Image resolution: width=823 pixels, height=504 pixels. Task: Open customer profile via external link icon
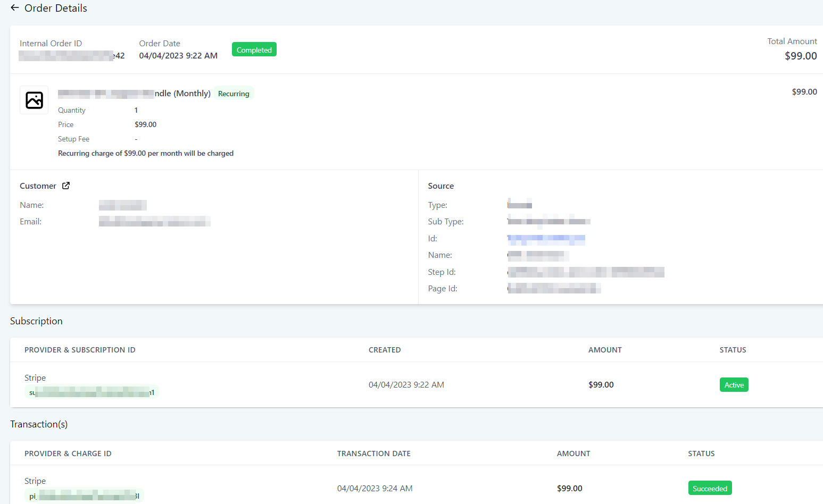[66, 186]
